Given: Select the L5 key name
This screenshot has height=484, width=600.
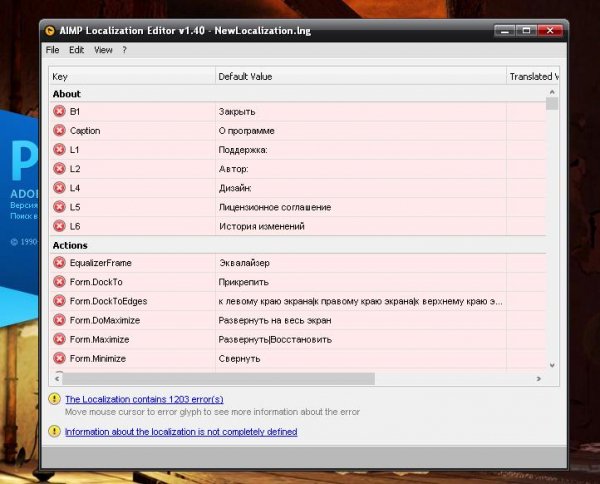Looking at the screenshot, I should [75, 207].
